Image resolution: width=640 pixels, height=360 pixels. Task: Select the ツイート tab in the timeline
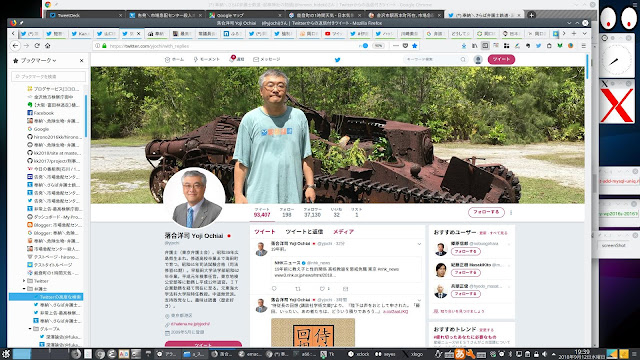[265, 231]
